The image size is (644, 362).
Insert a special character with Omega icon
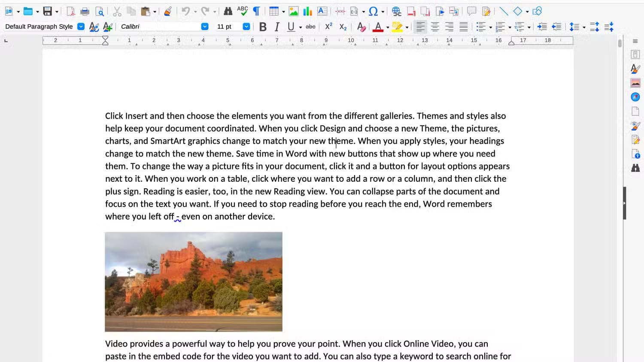point(373,12)
